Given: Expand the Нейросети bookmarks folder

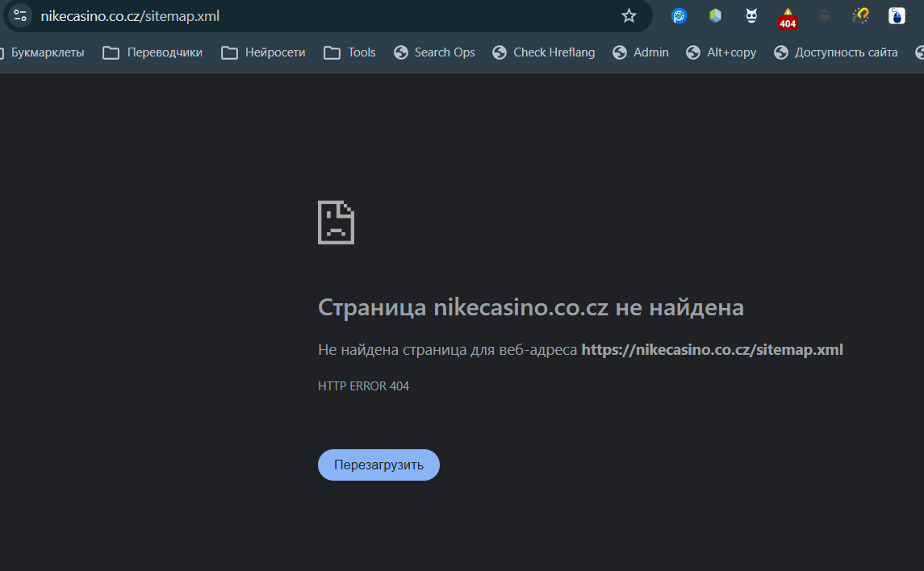Looking at the screenshot, I should pos(263,52).
